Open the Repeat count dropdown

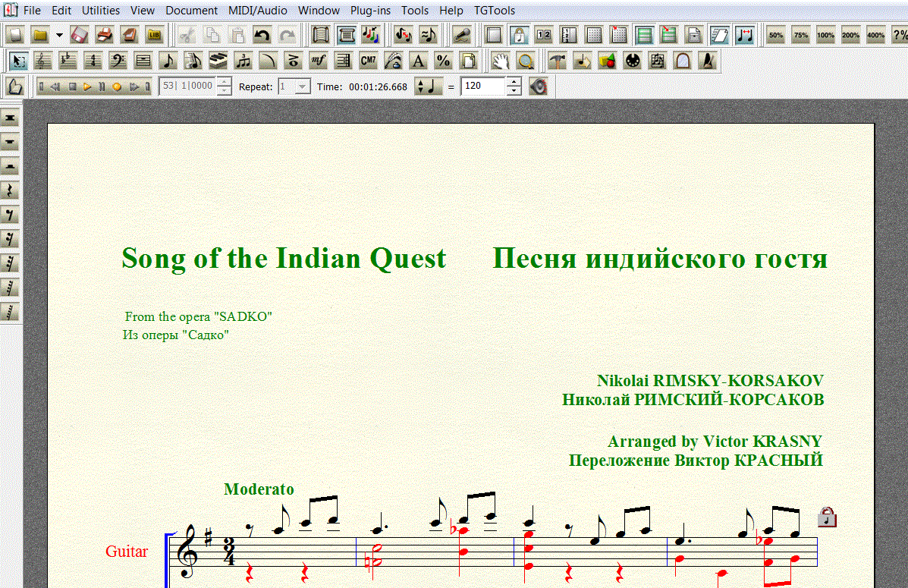302,87
